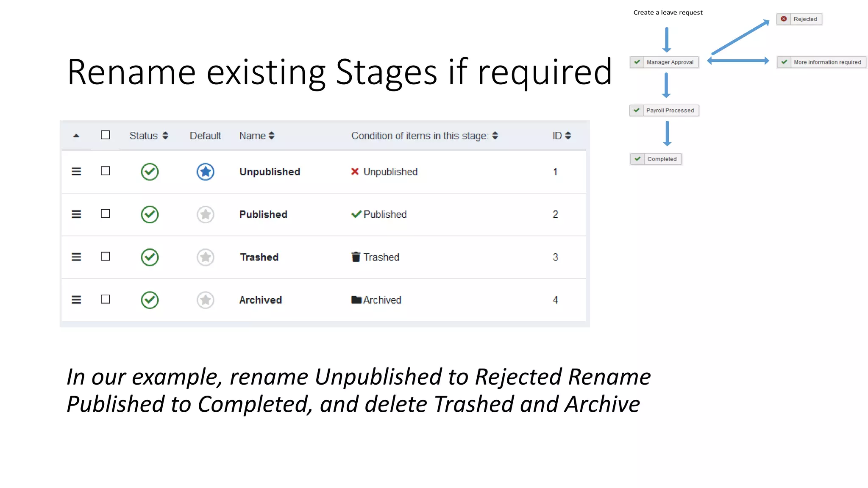868x488 pixels.
Task: Click blue default star for Unpublished
Action: 206,172
